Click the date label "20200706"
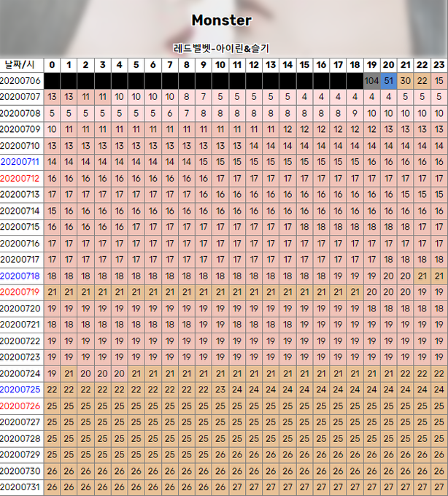 click(x=20, y=81)
